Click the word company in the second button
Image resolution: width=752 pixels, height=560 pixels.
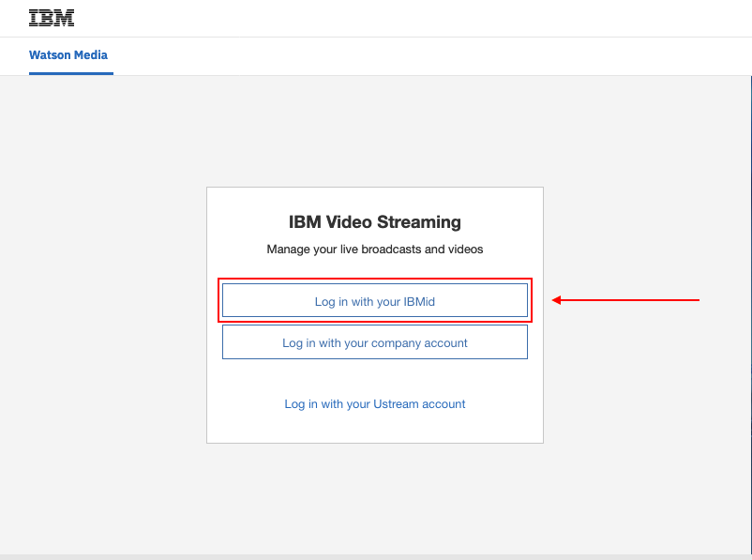393,343
